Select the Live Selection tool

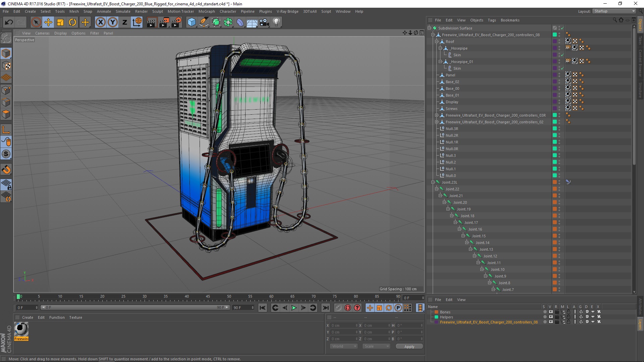[36, 22]
